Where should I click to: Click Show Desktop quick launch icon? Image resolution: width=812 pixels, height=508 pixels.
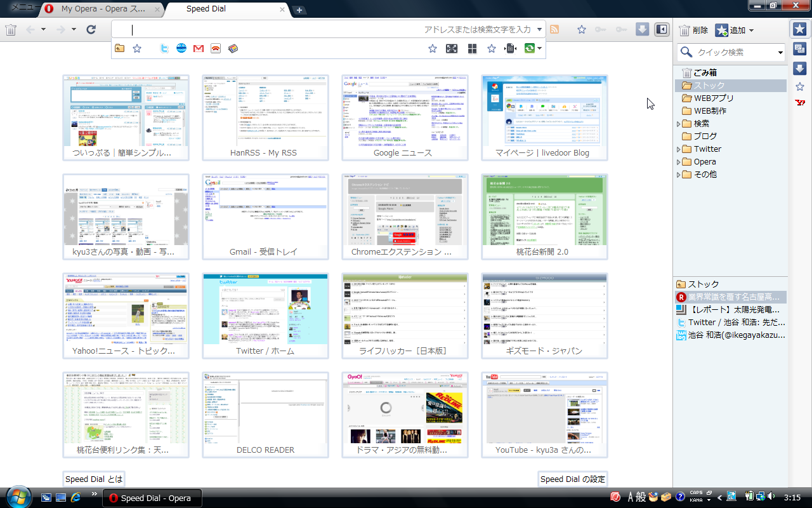(61, 497)
